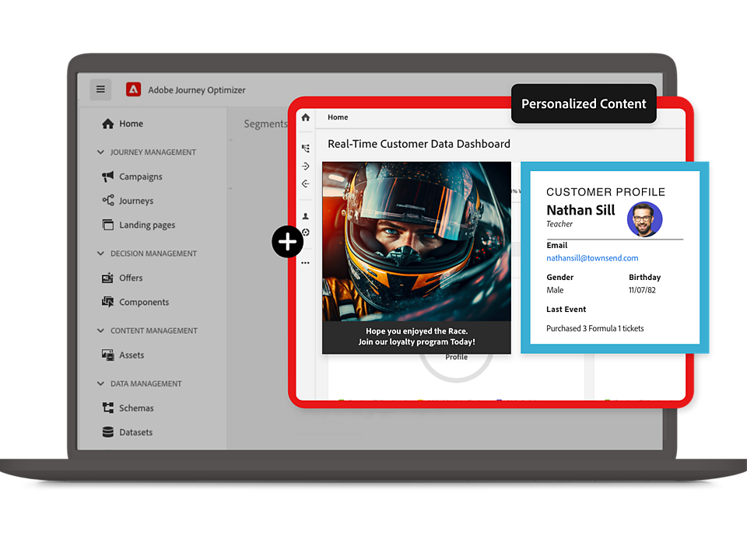Open the racing driver image
Image resolution: width=747 pixels, height=560 pixels.
(416, 241)
